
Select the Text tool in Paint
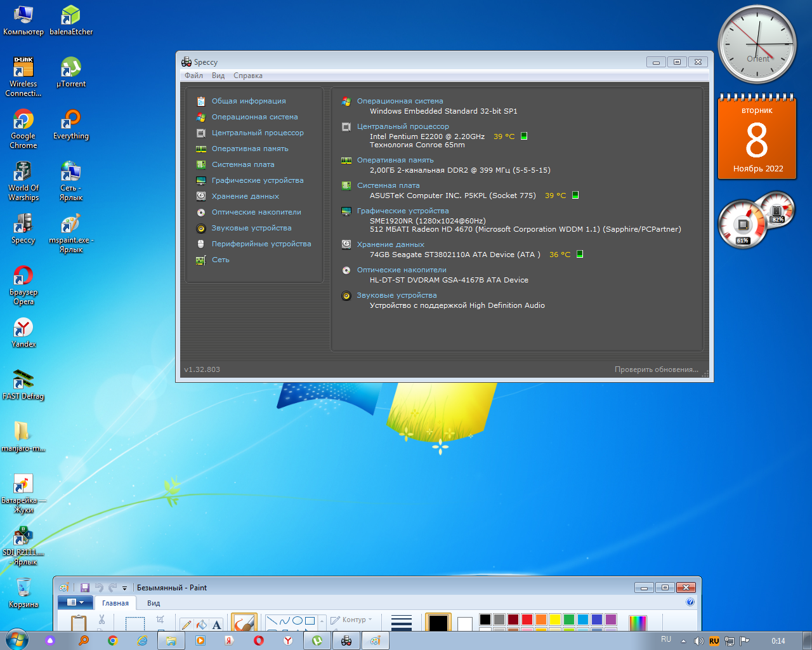click(x=217, y=625)
